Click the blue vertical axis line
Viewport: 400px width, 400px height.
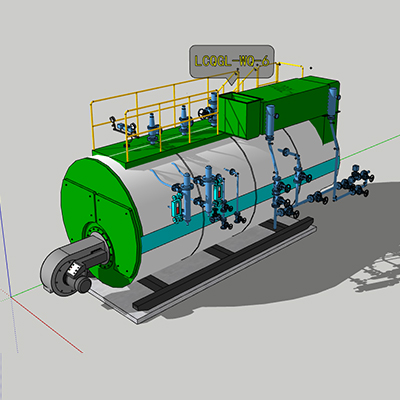coord(6,250)
